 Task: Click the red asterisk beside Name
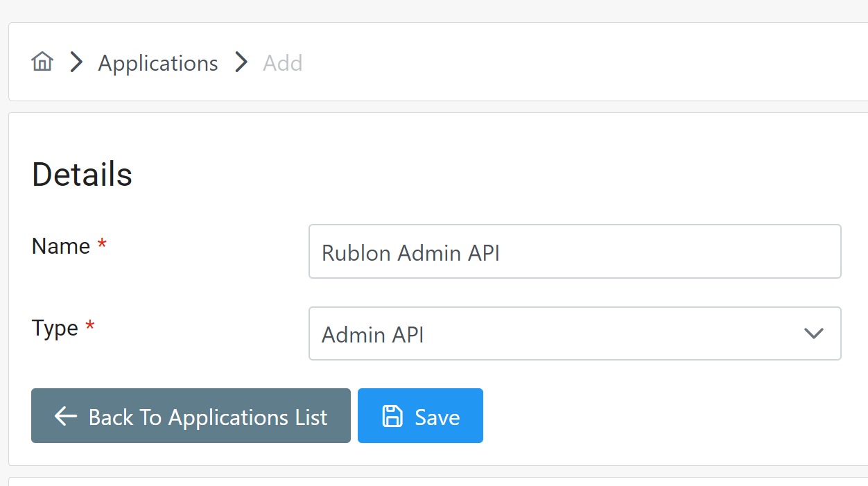[x=102, y=245]
